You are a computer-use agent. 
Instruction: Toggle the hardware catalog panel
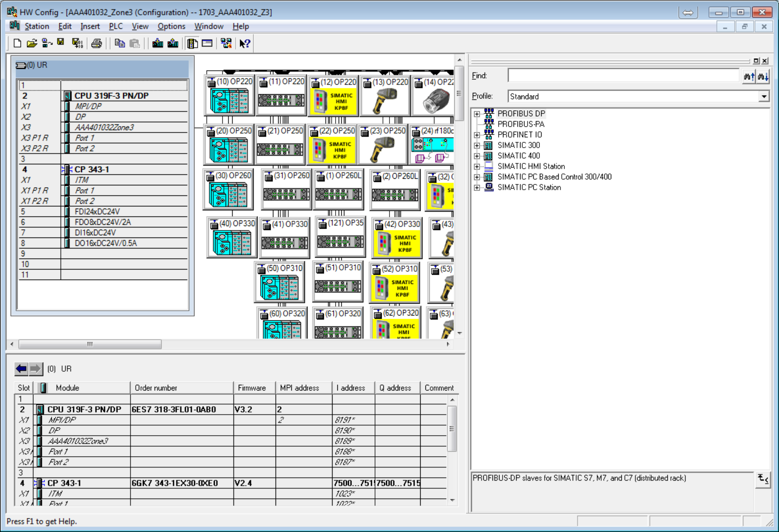coord(192,43)
